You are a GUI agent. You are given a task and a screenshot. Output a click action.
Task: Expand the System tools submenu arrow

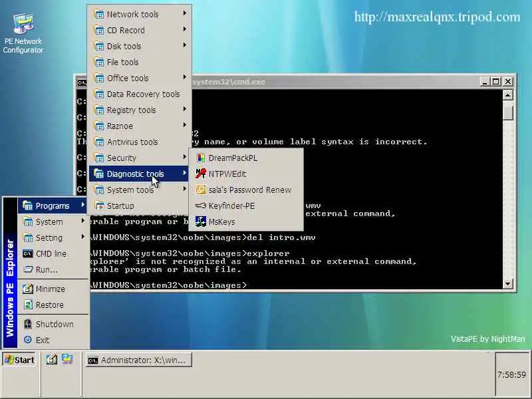(184, 189)
